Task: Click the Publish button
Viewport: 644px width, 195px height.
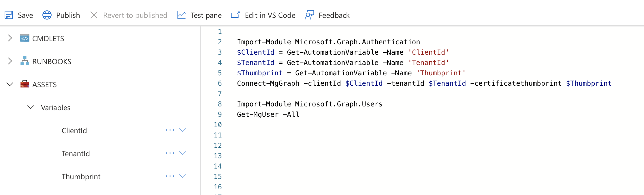Action: tap(68, 15)
